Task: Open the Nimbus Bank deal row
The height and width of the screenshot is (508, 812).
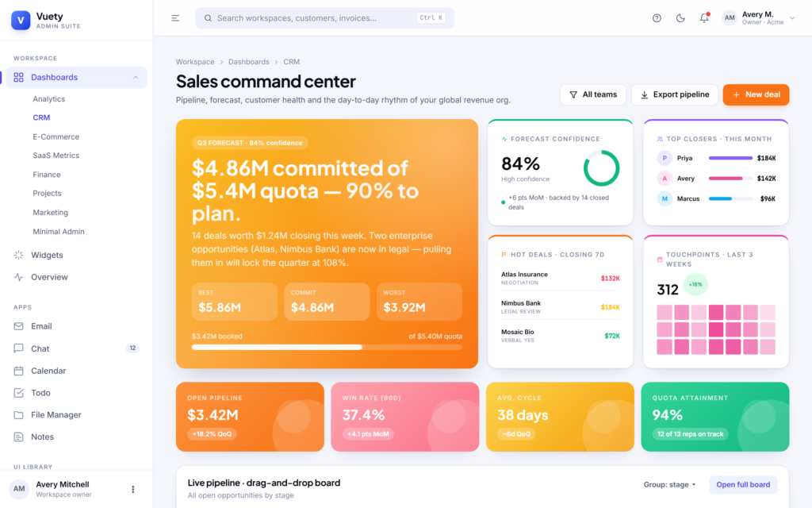Action: [x=561, y=307]
